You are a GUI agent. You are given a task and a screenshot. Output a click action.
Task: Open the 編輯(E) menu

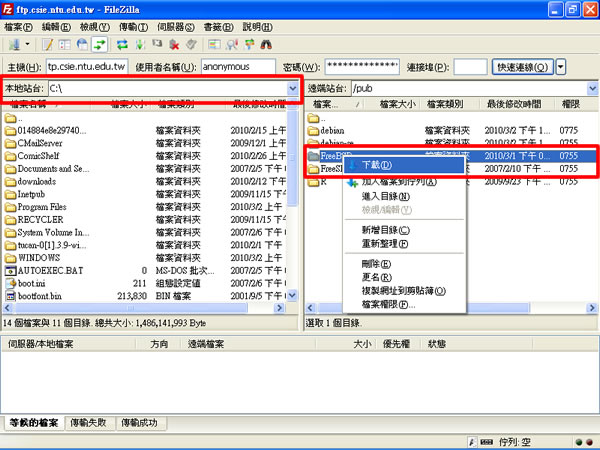(56, 27)
